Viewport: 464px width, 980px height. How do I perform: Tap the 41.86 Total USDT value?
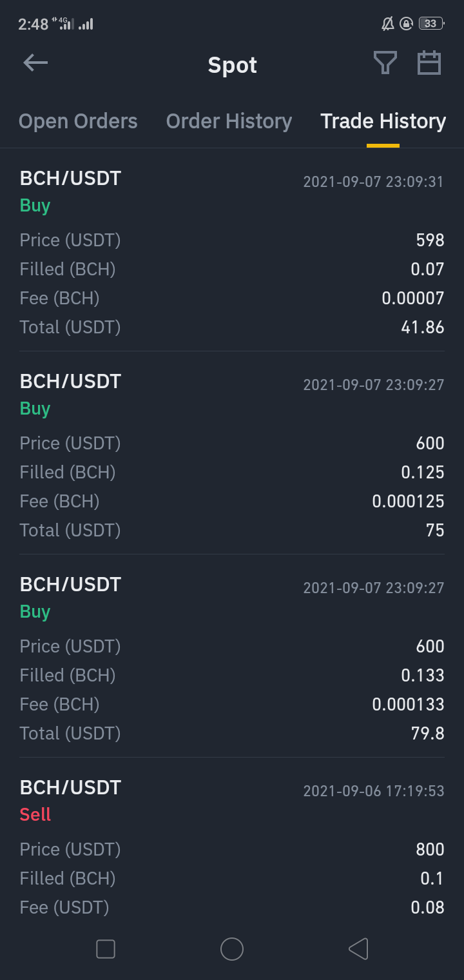coord(423,328)
